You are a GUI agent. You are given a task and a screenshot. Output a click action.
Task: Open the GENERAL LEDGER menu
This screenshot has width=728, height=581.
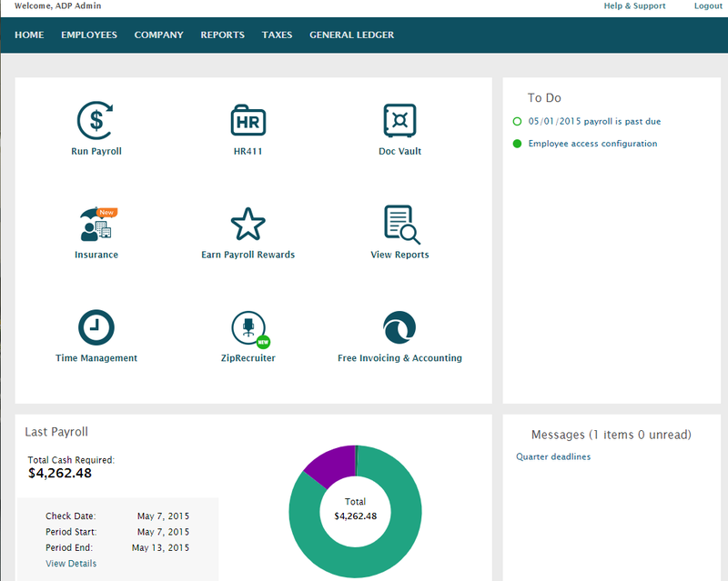352,35
